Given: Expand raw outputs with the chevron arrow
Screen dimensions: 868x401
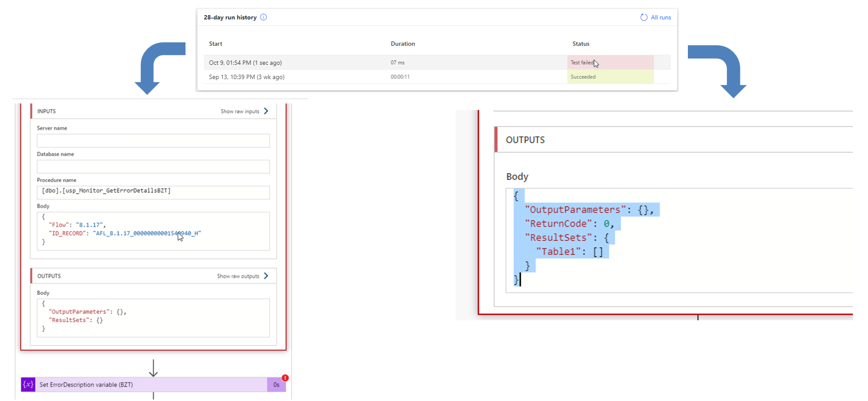Looking at the screenshot, I should click(266, 276).
